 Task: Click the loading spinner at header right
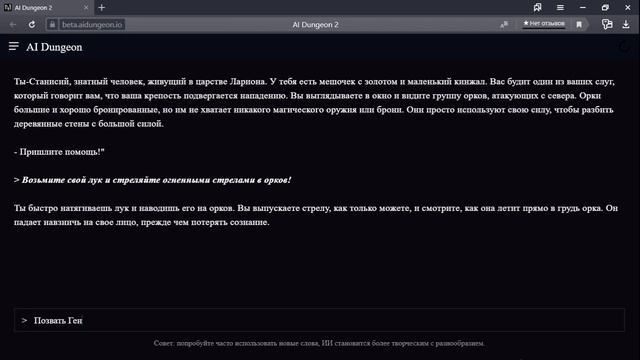point(624,47)
